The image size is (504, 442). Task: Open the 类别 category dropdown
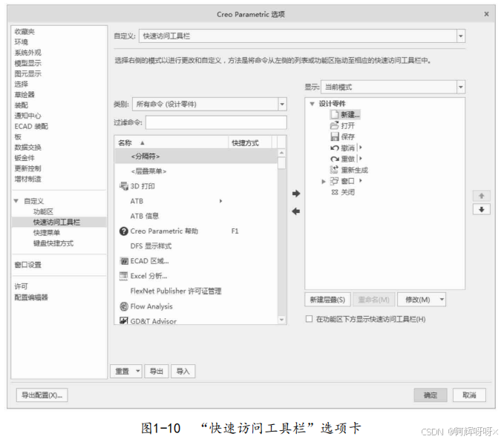coord(282,104)
